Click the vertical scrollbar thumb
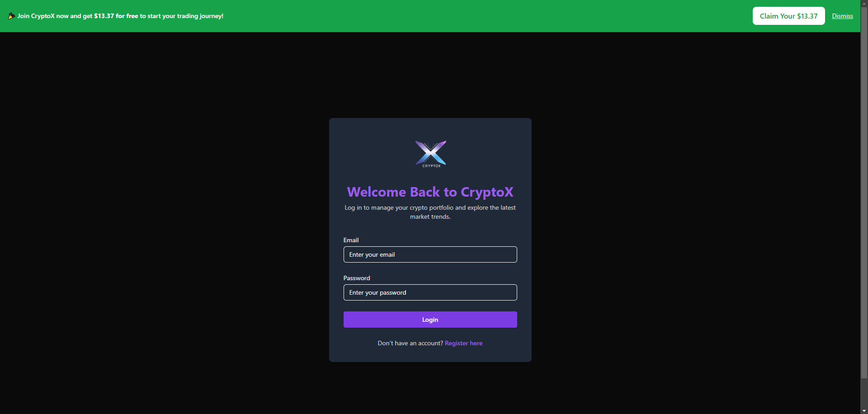This screenshot has width=868, height=414. pos(864,192)
